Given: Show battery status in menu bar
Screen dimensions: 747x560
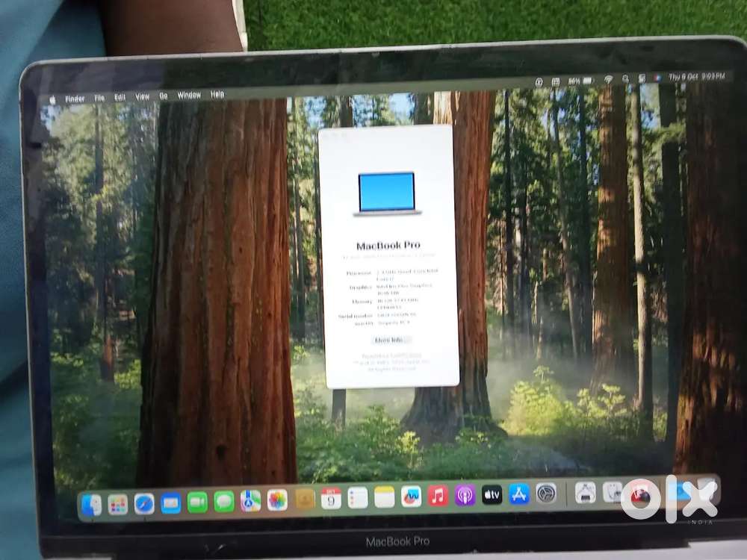Looking at the screenshot, I should [582, 80].
